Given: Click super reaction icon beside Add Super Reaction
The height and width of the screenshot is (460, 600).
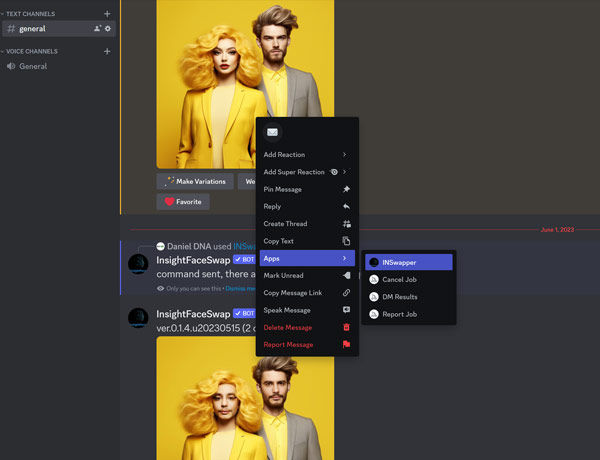Looking at the screenshot, I should (x=334, y=172).
